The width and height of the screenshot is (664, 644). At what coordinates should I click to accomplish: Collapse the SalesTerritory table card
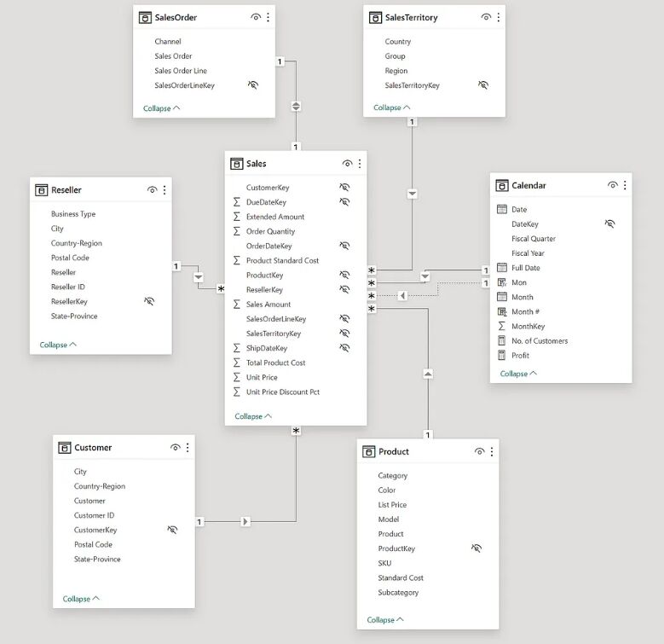pyautogui.click(x=392, y=107)
